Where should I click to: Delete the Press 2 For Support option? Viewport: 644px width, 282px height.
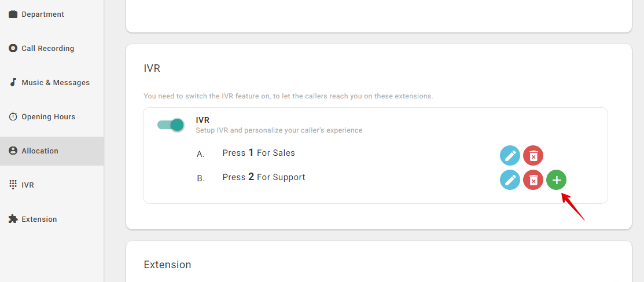(x=533, y=180)
